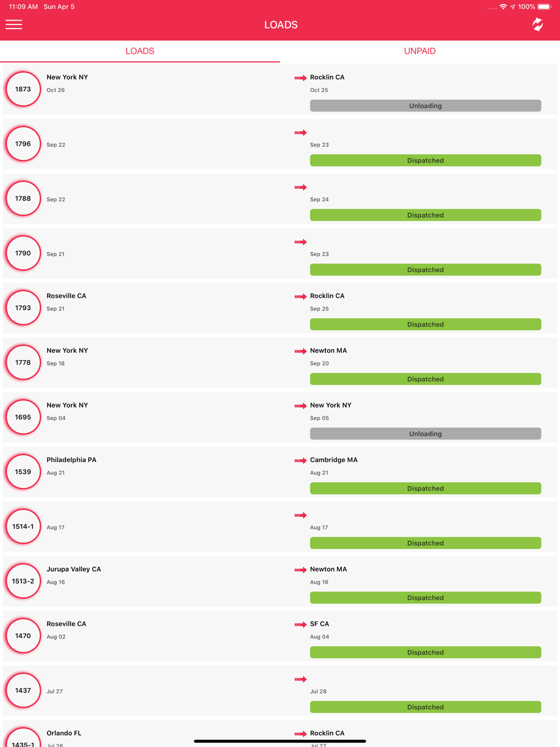This screenshot has width=560, height=747.
Task: Click route arrow for load 1778
Action: (x=301, y=351)
